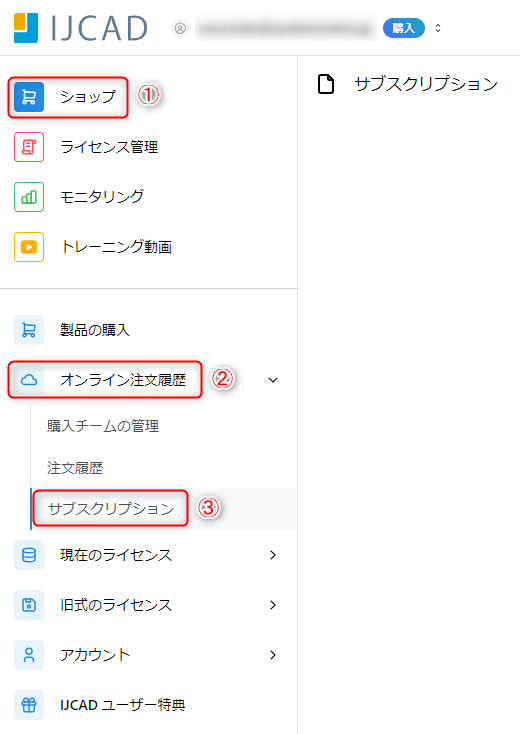Expand 旧式のライセンス with its chevron
Viewport: 520px width, 734px height.
point(273,605)
